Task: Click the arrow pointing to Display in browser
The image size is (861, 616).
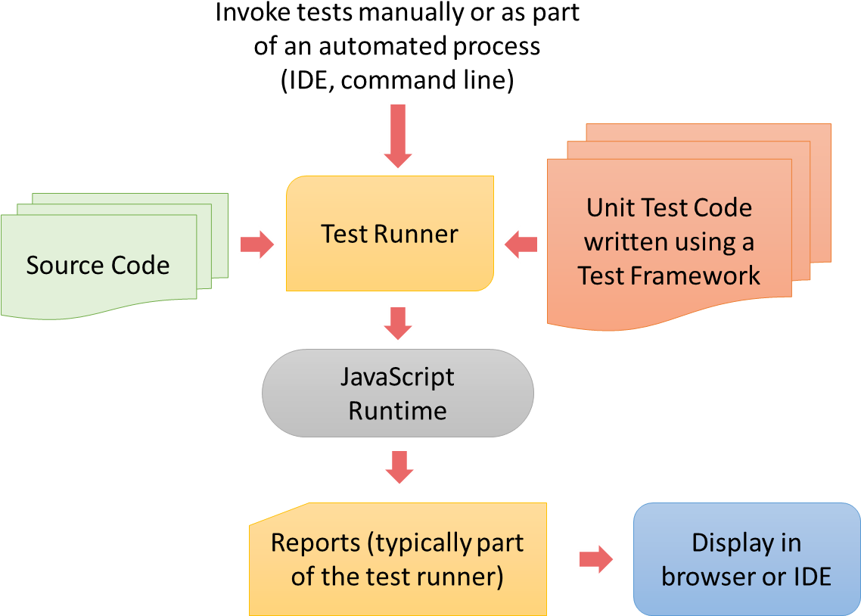Action: [x=597, y=559]
